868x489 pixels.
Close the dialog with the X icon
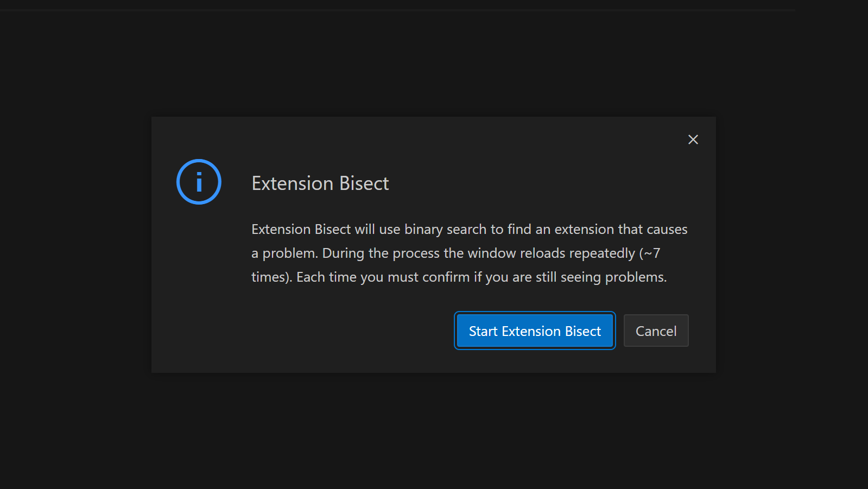(693, 139)
